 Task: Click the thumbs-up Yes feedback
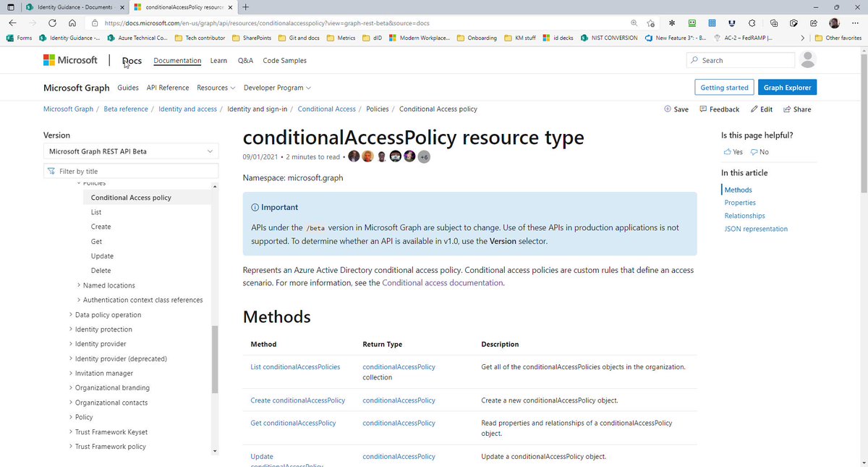tap(733, 152)
